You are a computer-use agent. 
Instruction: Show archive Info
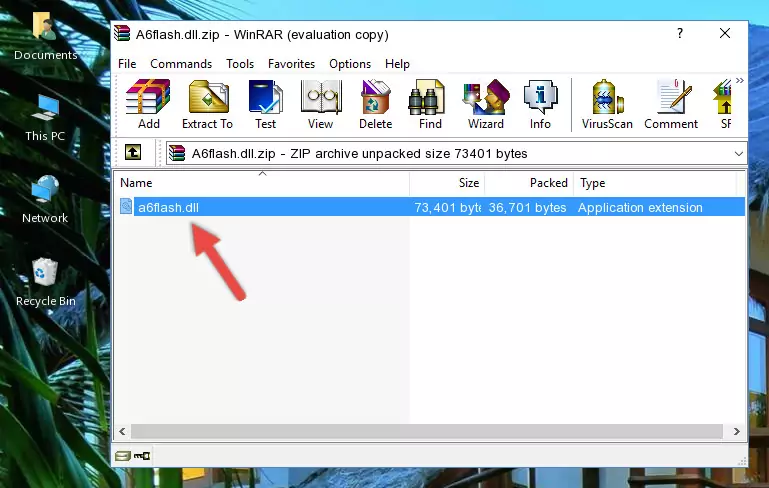click(x=540, y=104)
